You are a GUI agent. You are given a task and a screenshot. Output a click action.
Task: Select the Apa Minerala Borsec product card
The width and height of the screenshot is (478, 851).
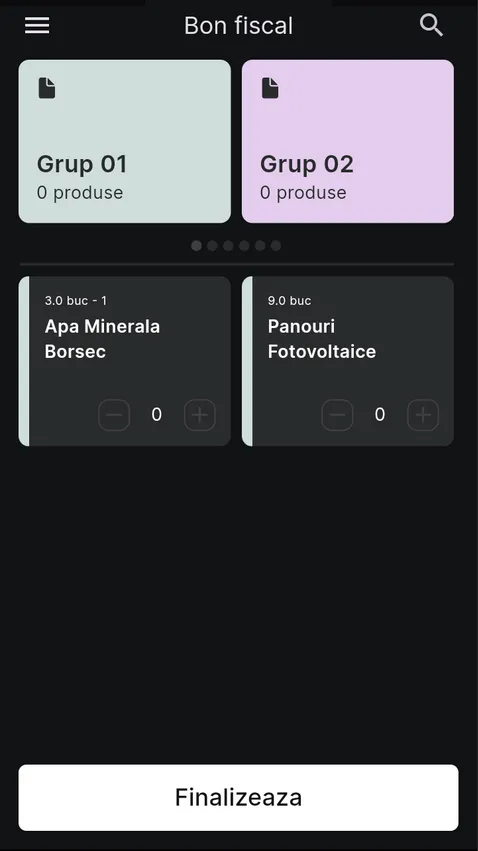125,361
